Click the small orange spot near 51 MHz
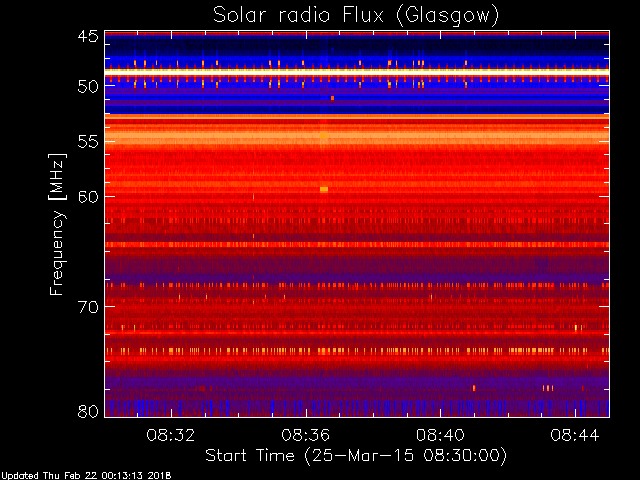 [332, 98]
